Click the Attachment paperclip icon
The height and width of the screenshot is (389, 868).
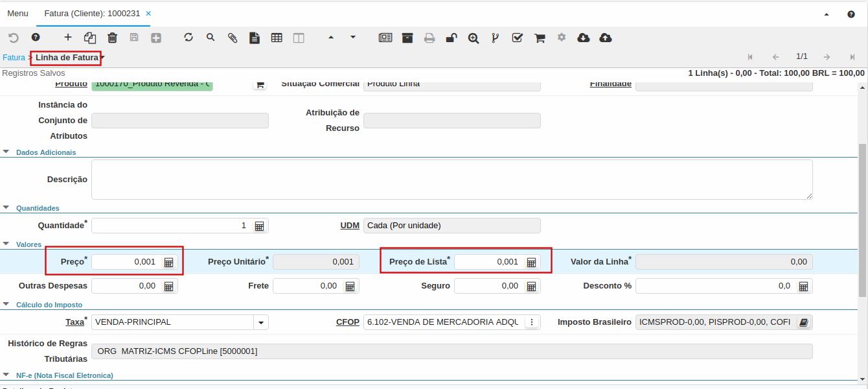click(233, 38)
